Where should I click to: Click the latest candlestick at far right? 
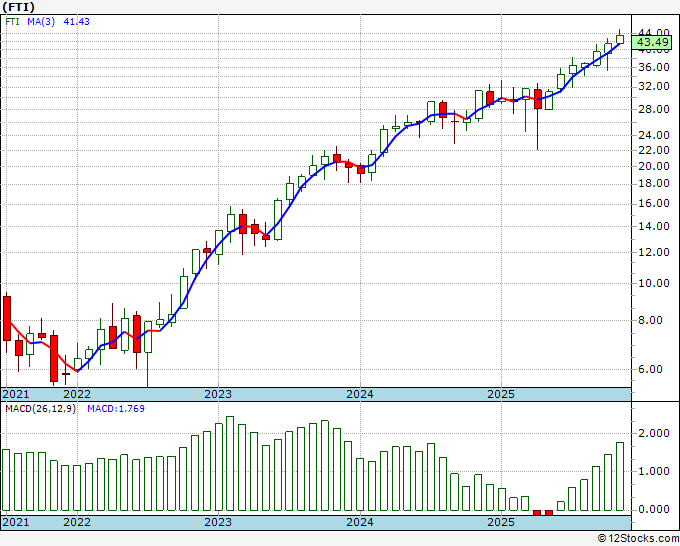[620, 39]
